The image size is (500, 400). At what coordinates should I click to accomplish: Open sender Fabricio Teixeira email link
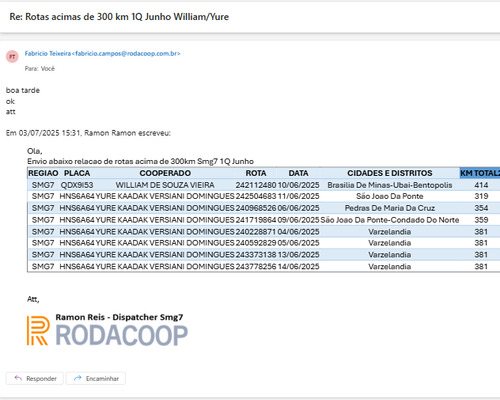pos(102,53)
